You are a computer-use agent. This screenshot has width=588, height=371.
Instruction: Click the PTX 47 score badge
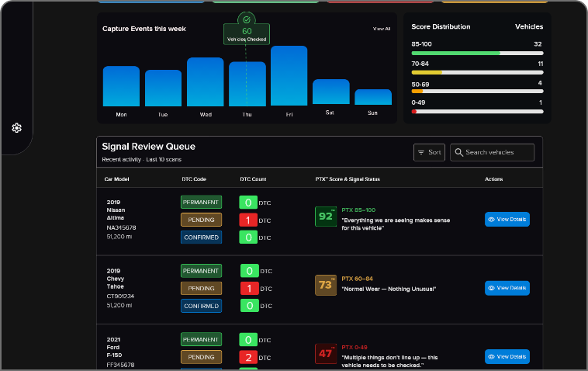click(x=326, y=354)
